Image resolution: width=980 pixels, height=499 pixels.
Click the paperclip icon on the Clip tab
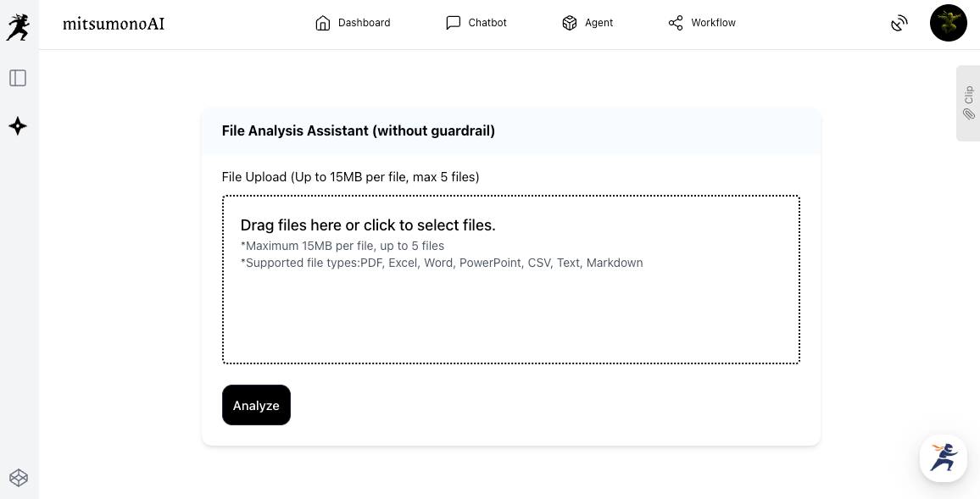[968, 114]
